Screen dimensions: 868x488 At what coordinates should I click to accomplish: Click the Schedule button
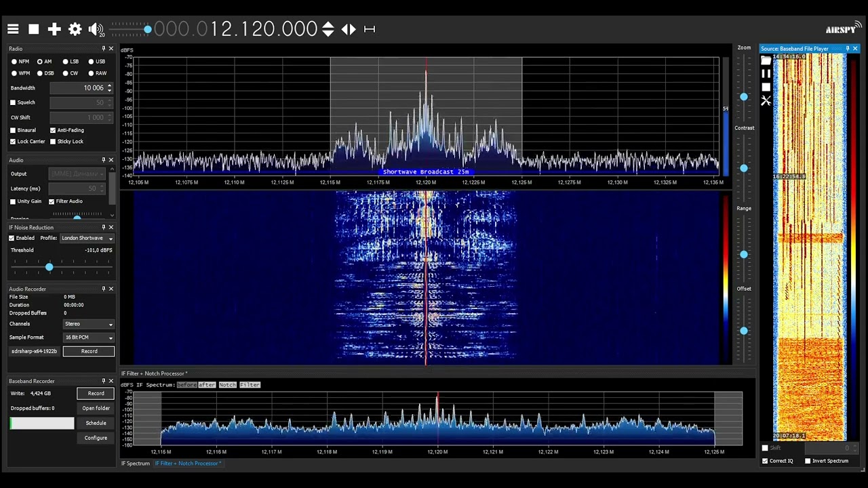[x=96, y=423]
